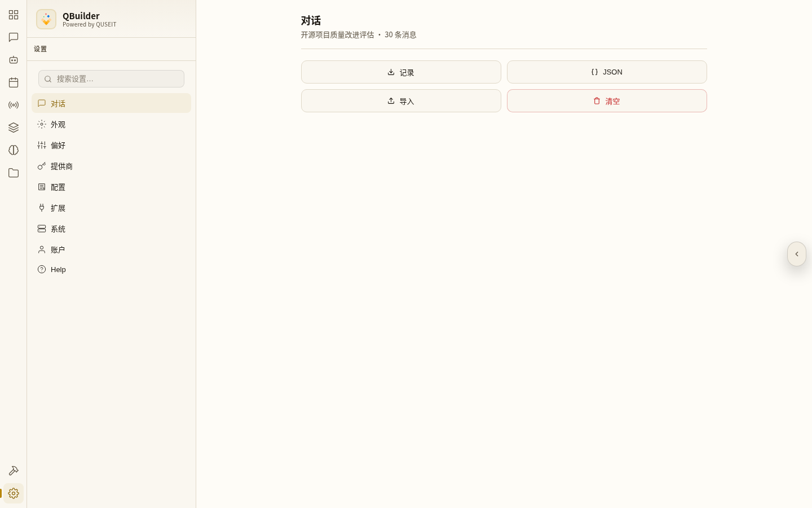
Task: Click the red 清空 clear button
Action: pyautogui.click(x=607, y=101)
